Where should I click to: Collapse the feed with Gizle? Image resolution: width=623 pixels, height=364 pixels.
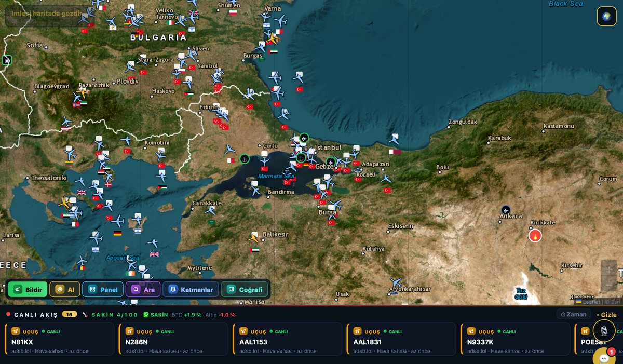[x=606, y=315]
